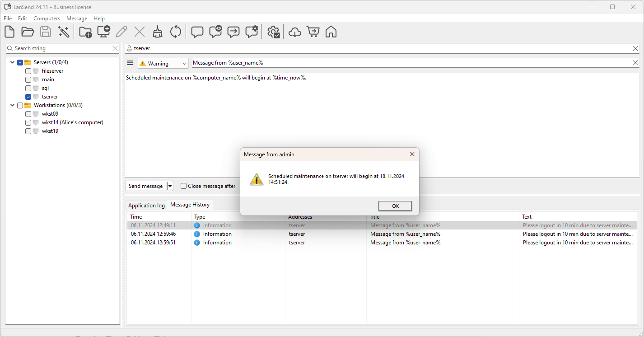Click the message preview eye icon
The height and width of the screenshot is (337, 644).
pos(215,32)
